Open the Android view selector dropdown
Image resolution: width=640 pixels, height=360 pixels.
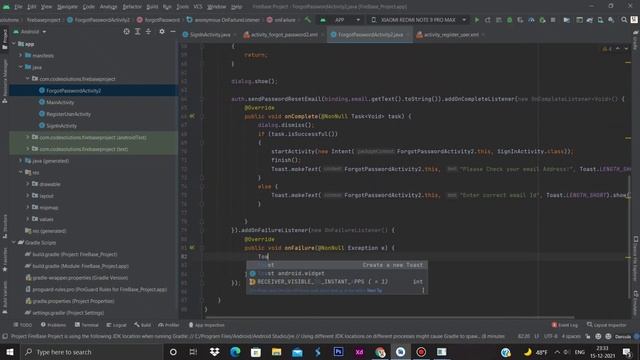pyautogui.click(x=30, y=31)
